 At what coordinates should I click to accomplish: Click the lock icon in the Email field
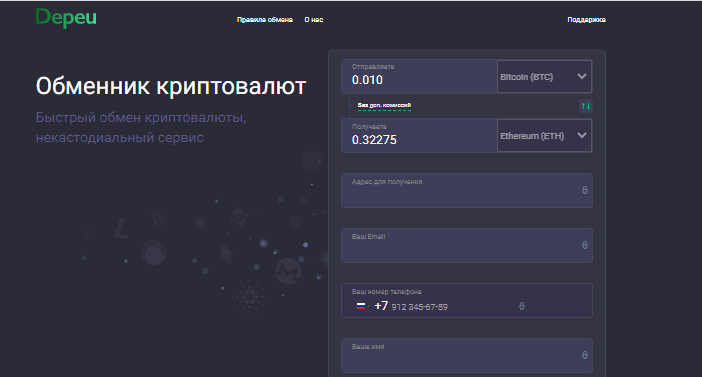[x=585, y=245]
